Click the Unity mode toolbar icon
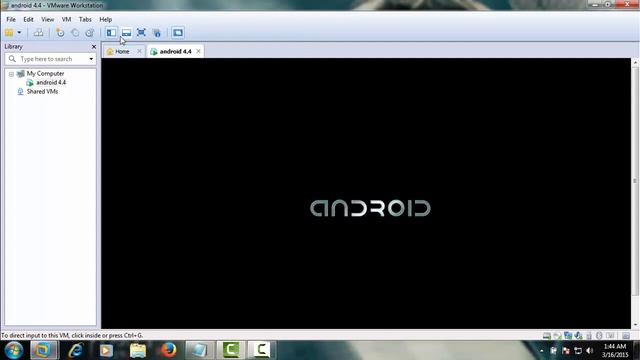This screenshot has height=360, width=640. pyautogui.click(x=157, y=33)
